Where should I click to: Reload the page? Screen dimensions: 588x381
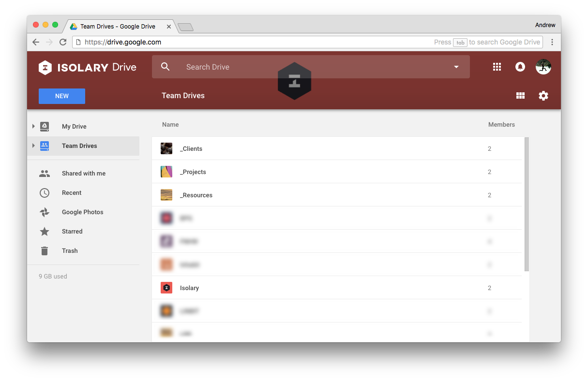(x=63, y=42)
